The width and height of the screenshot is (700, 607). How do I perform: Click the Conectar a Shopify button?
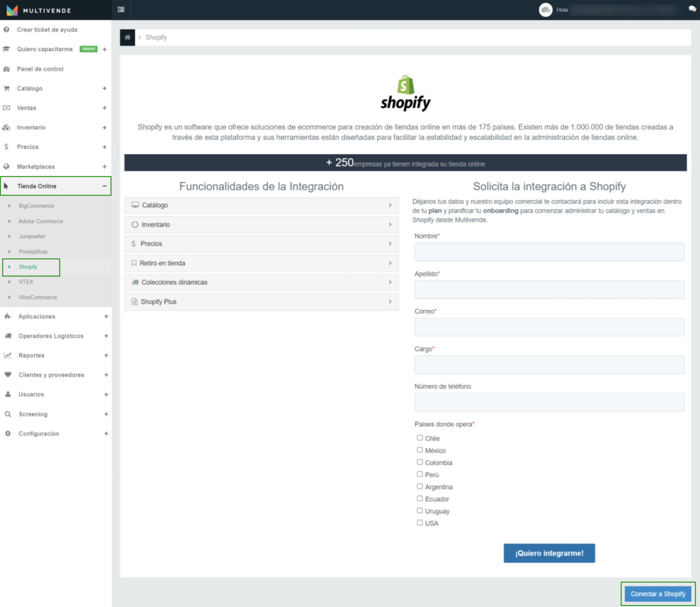(x=658, y=594)
